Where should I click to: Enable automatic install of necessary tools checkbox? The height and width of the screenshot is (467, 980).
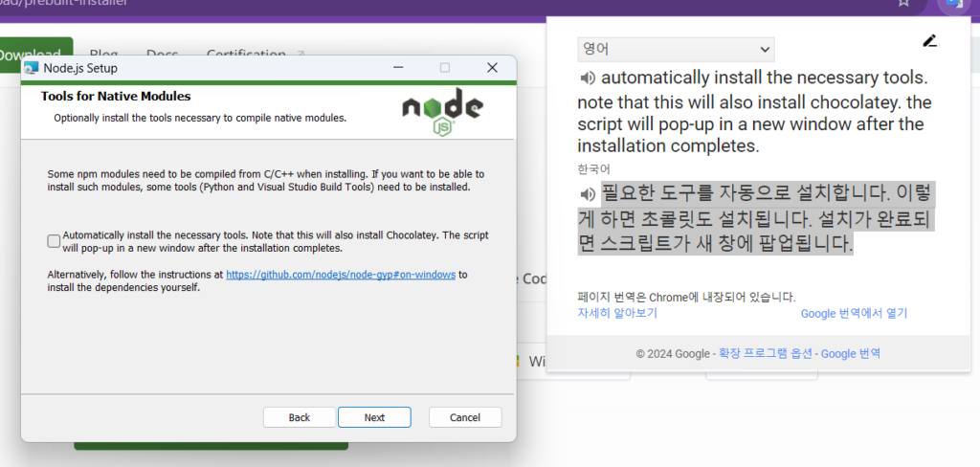coord(54,241)
